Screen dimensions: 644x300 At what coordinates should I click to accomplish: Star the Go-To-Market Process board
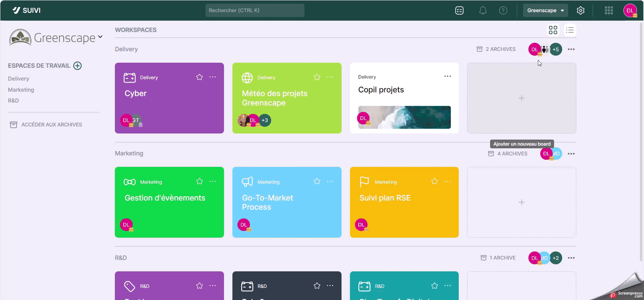[317, 182]
